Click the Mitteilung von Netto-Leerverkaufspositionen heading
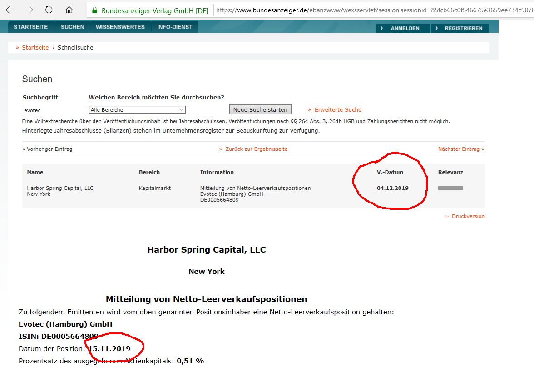The image size is (534, 392). (x=206, y=299)
